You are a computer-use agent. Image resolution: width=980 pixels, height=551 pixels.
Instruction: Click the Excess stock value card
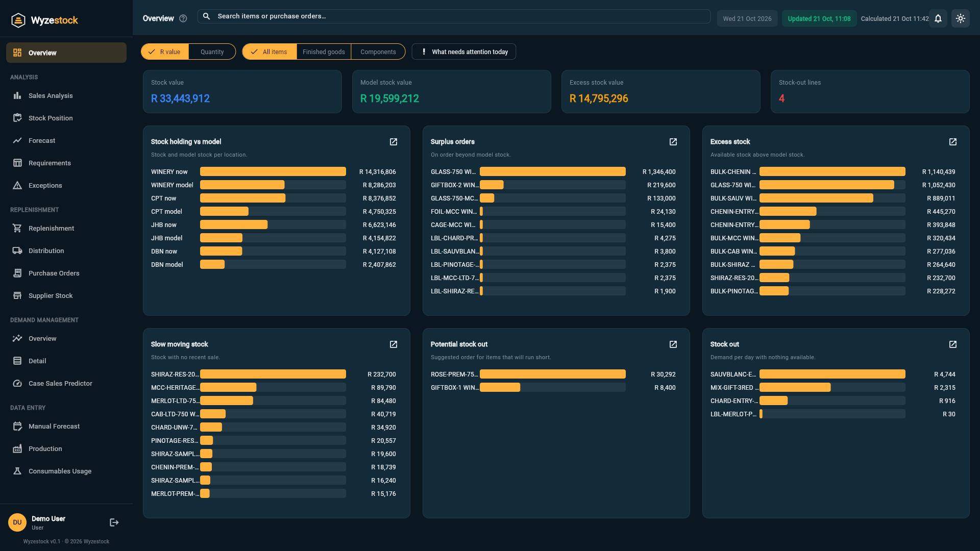coord(660,91)
